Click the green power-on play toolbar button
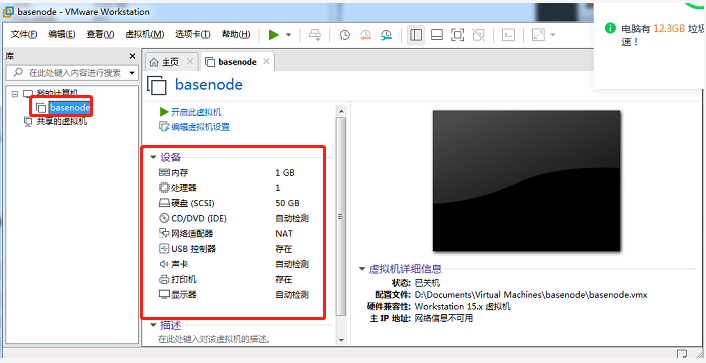Screen dimensions: 706x363 274,35
